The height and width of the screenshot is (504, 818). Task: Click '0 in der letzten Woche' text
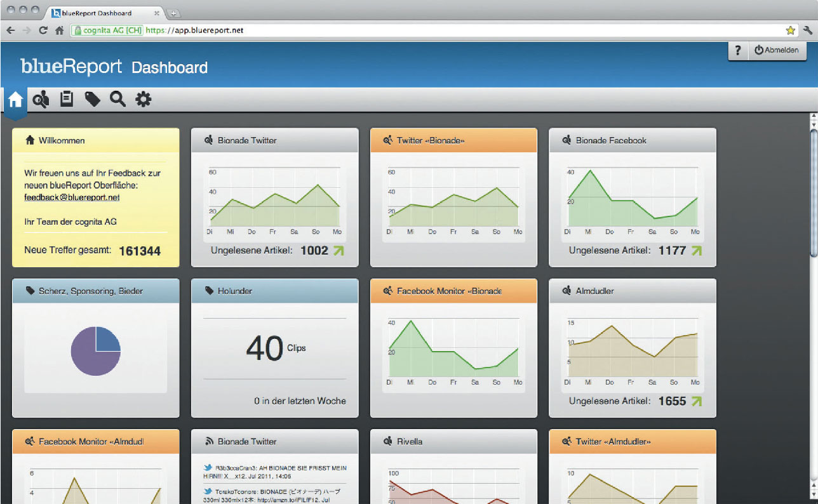[x=300, y=401]
